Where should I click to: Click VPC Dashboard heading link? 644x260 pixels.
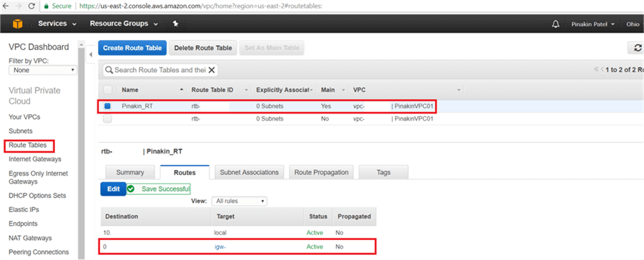click(39, 46)
